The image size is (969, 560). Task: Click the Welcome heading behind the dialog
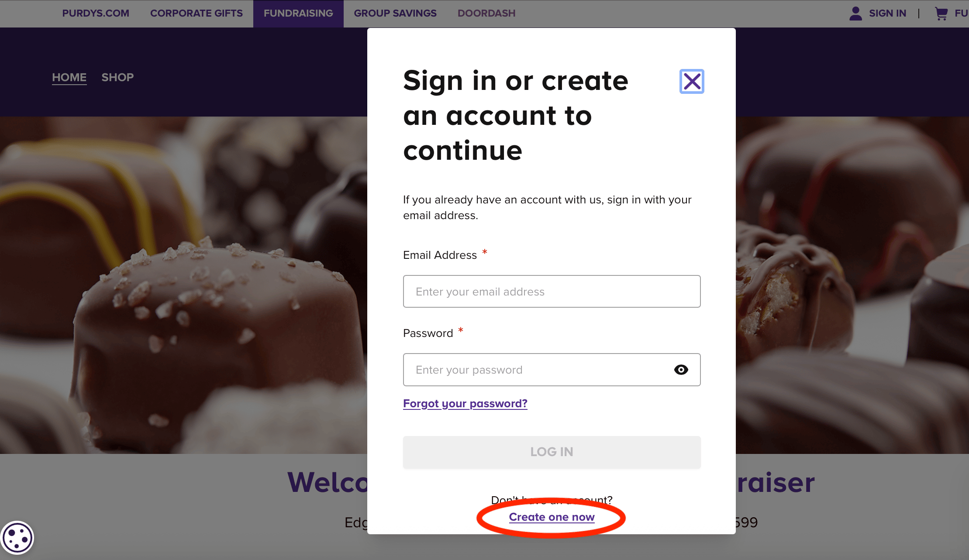(x=328, y=483)
